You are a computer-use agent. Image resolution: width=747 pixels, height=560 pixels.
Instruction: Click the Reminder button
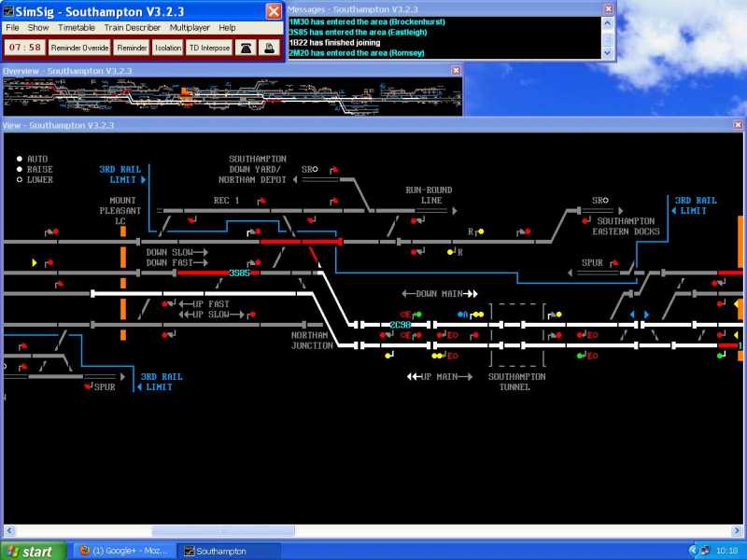[x=132, y=48]
